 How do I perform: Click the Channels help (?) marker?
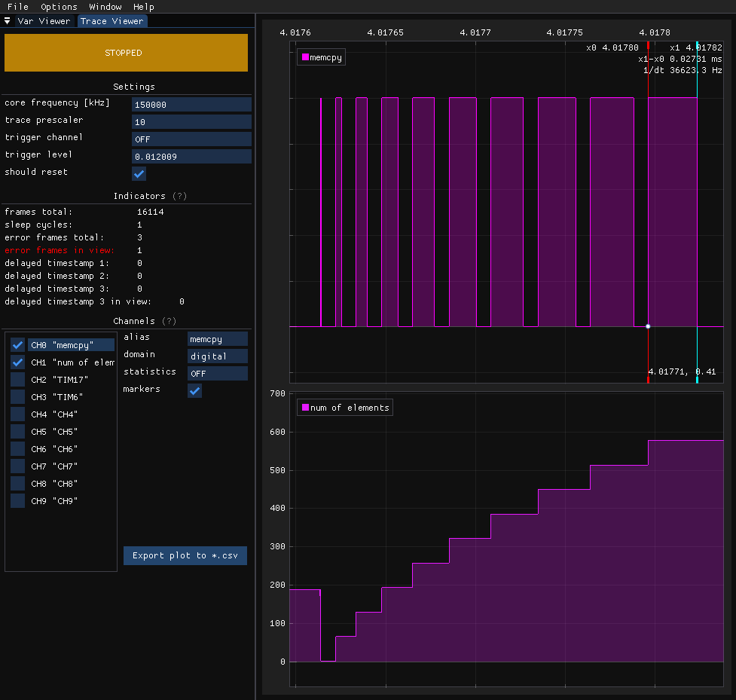click(x=169, y=321)
